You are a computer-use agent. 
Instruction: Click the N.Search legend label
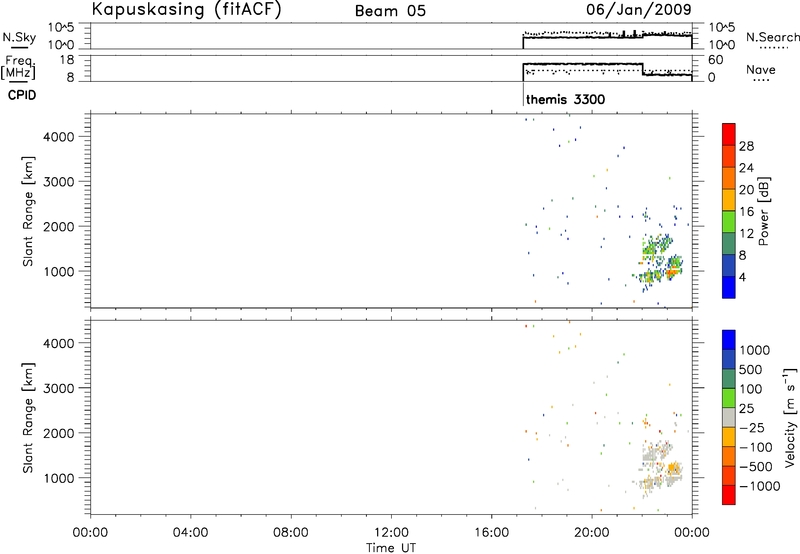[772, 37]
